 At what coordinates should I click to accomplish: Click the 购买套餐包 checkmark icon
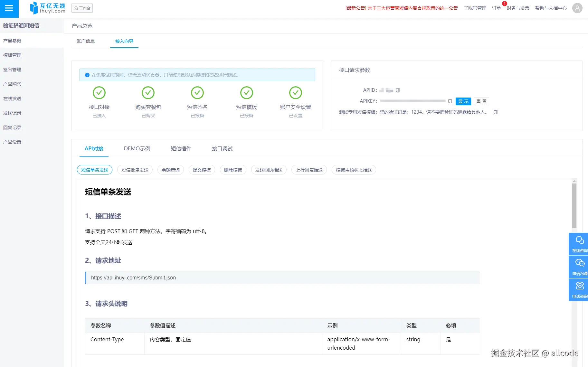coord(148,93)
